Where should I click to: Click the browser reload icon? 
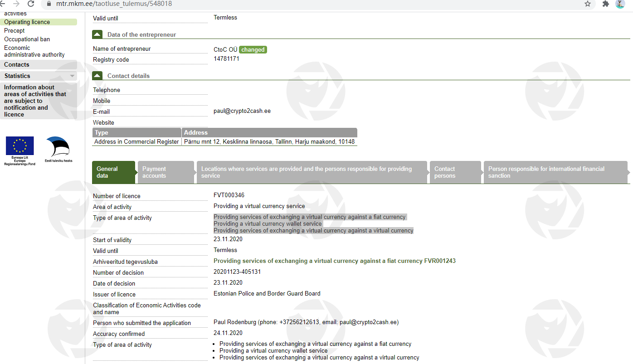[x=31, y=4]
